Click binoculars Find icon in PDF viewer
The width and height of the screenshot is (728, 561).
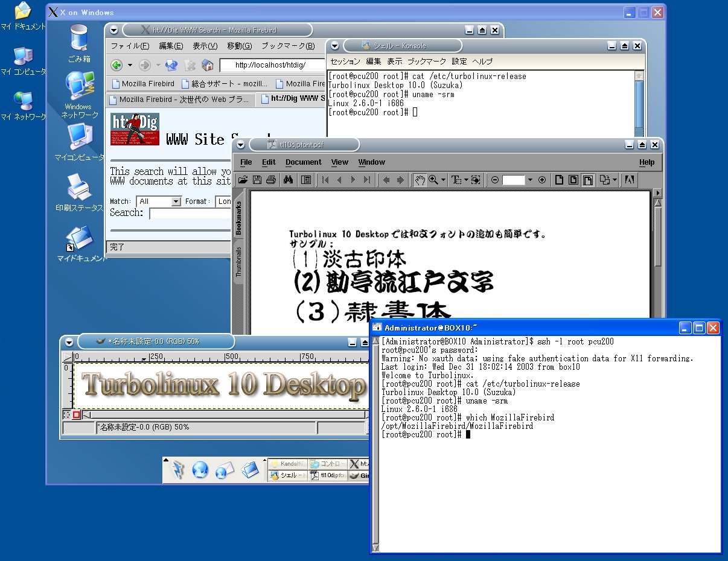click(x=289, y=180)
